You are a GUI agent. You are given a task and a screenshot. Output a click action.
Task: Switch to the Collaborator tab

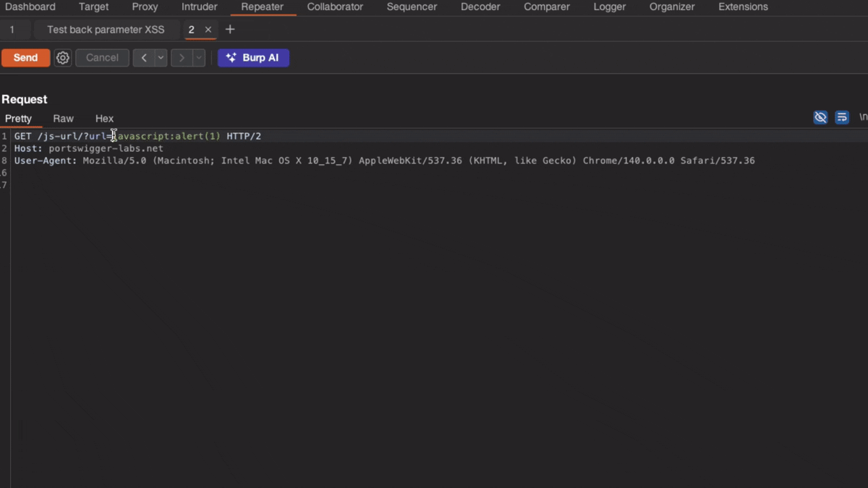tap(335, 7)
